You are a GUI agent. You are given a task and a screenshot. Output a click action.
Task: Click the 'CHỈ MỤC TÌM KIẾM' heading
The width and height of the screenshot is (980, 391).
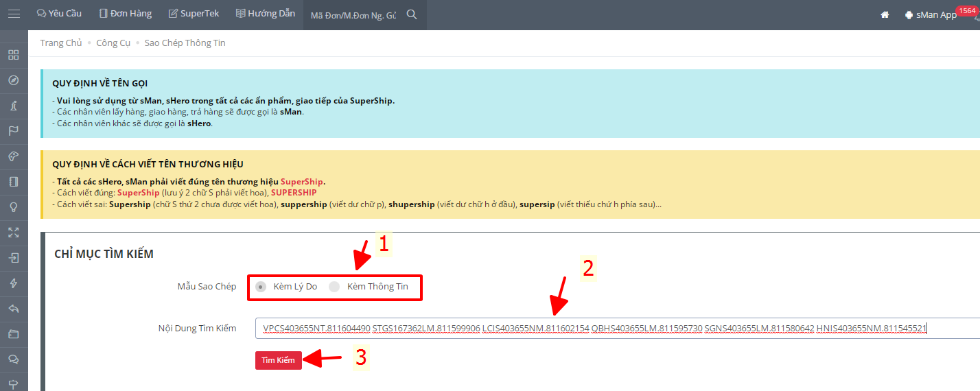(104, 254)
